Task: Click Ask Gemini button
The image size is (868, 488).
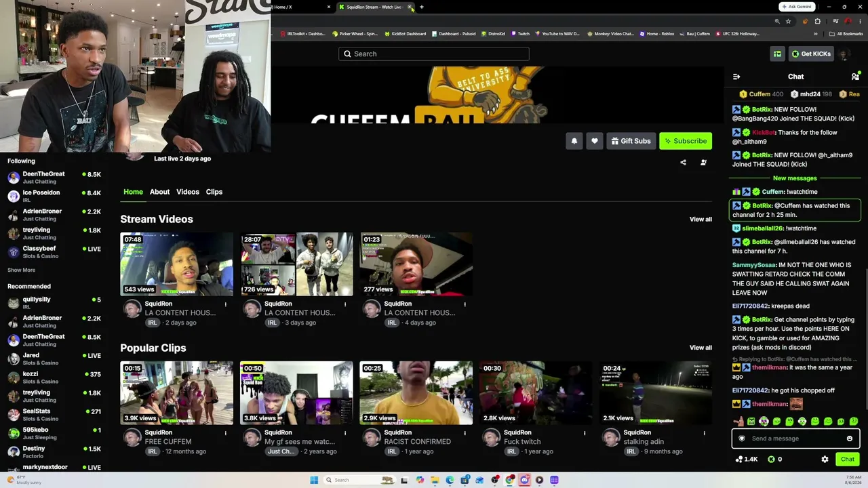Action: click(x=797, y=7)
